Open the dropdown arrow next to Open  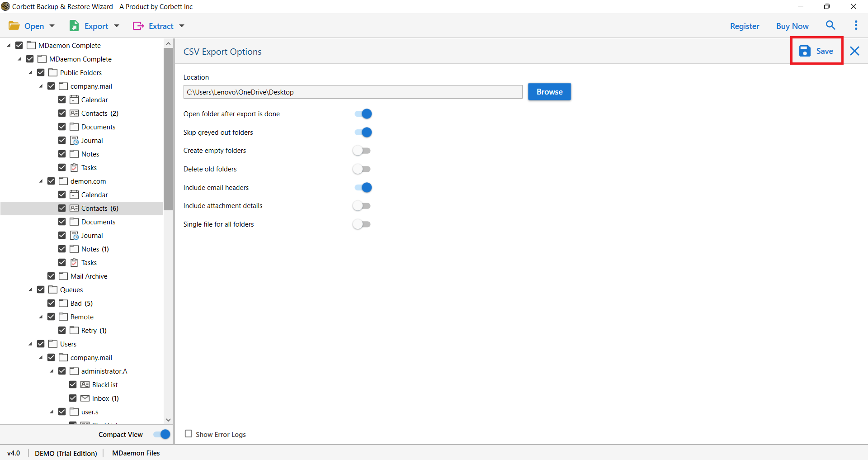52,26
